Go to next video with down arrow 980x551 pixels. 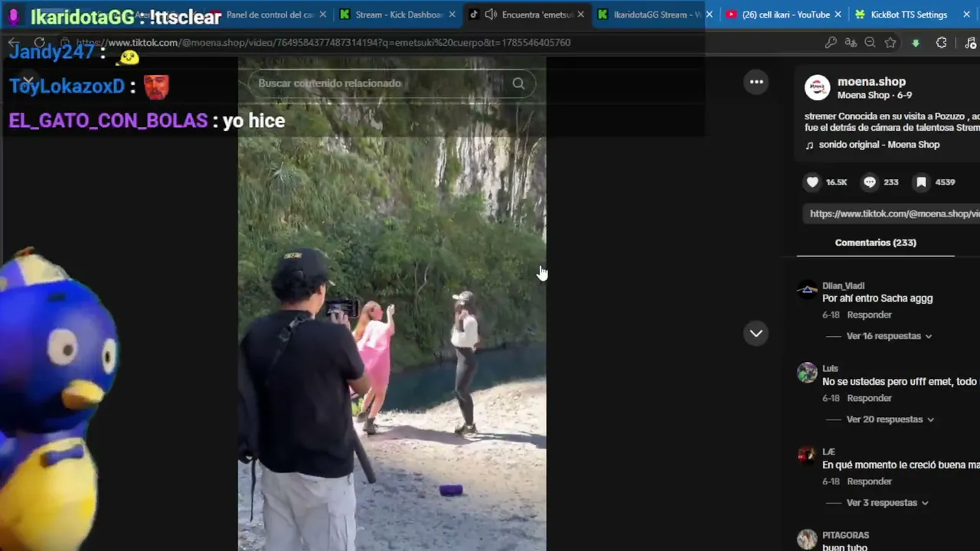756,333
